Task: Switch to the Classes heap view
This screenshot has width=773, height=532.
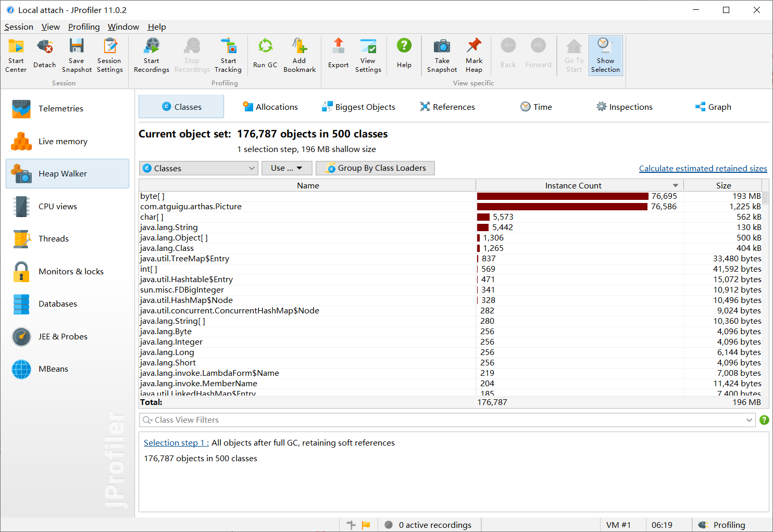Action: pos(181,107)
